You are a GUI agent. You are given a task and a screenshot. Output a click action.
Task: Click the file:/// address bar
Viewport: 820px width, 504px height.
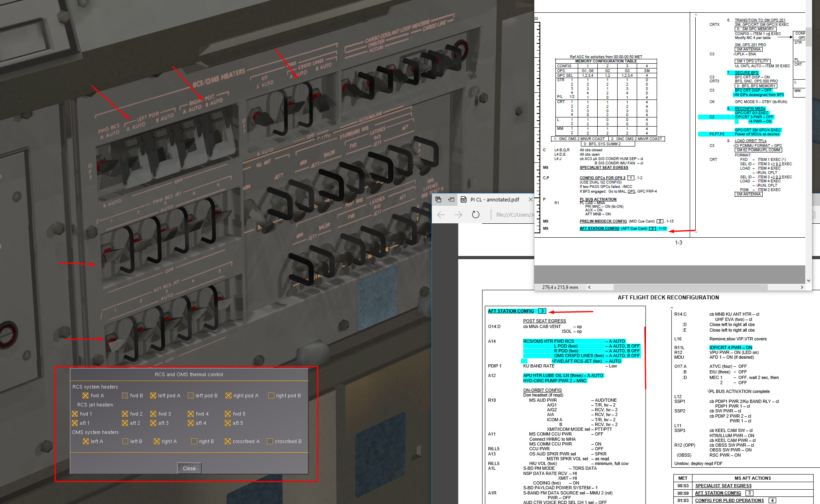coord(515,215)
